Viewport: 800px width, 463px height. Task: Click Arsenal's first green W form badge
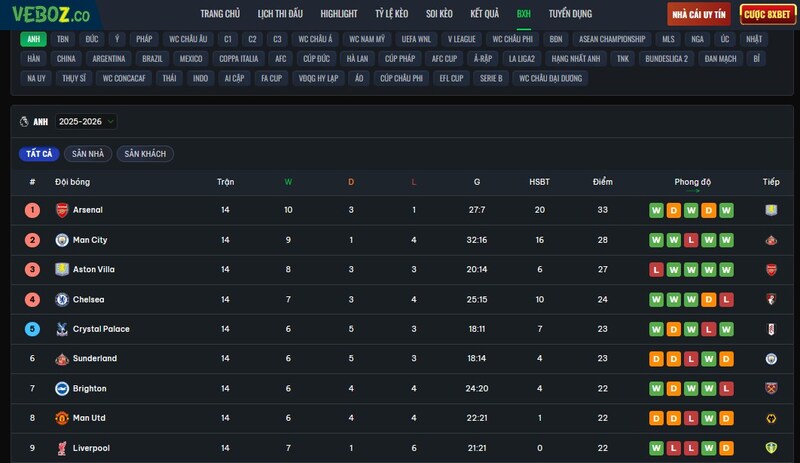[656, 210]
